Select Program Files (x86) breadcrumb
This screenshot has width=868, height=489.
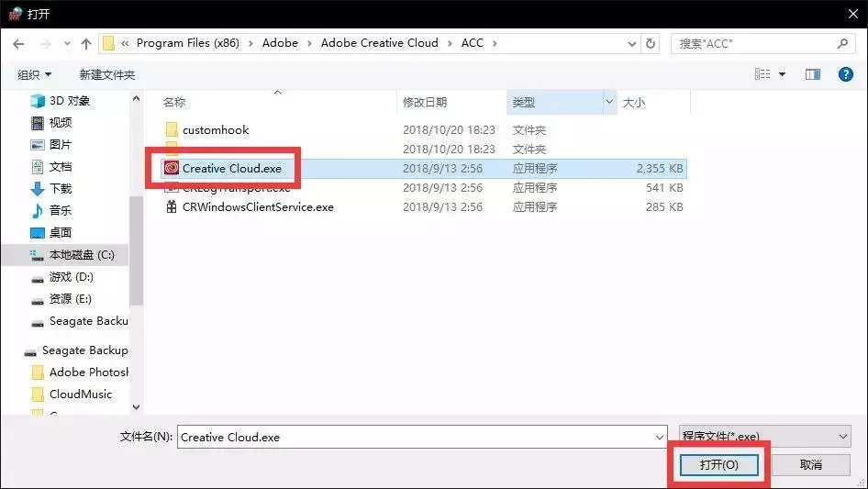point(188,43)
